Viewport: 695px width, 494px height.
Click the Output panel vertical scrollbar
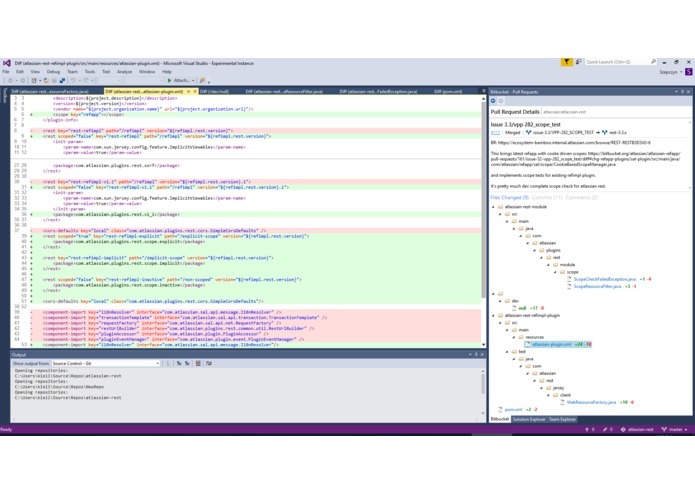tap(483, 392)
